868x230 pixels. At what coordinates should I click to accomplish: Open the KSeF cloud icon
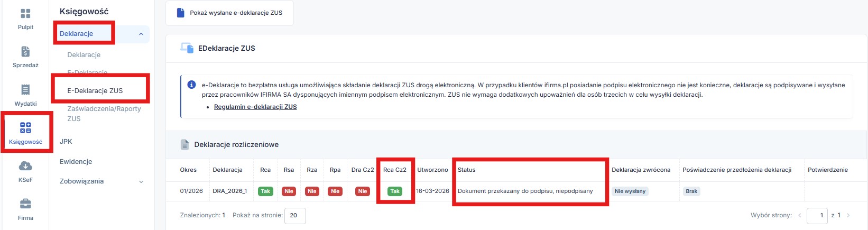pyautogui.click(x=25, y=166)
